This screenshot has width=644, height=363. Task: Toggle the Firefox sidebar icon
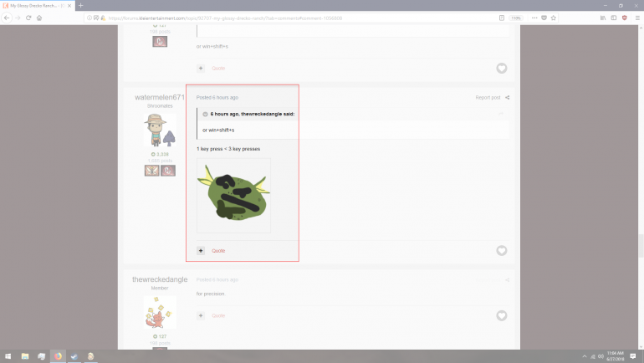click(614, 18)
